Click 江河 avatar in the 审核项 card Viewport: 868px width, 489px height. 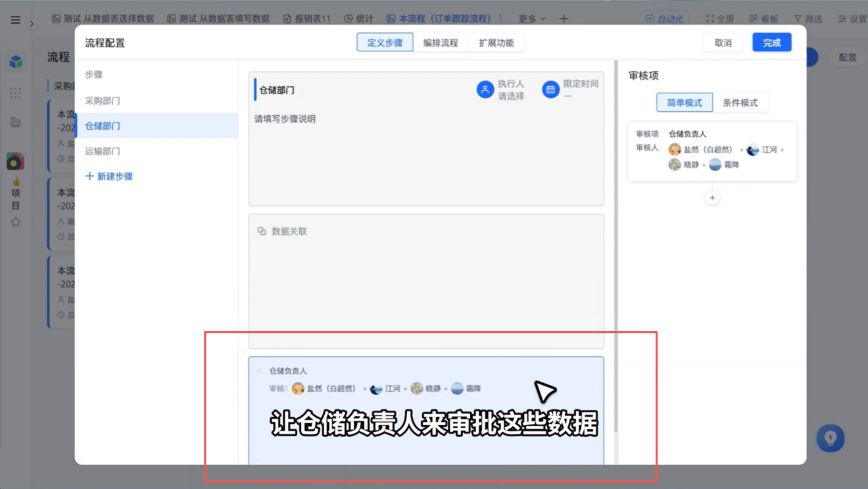click(753, 150)
